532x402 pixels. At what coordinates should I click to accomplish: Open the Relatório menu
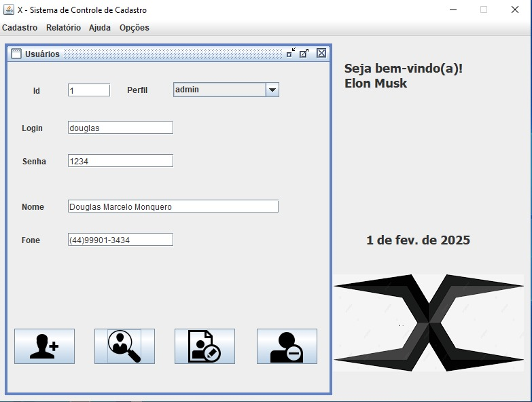pyautogui.click(x=63, y=28)
